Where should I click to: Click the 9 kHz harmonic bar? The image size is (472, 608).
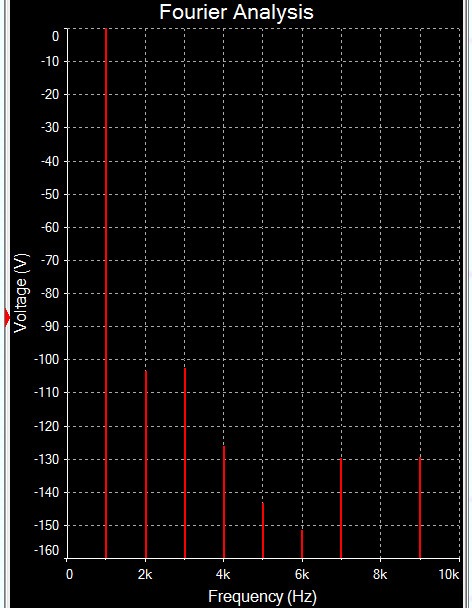coord(420,508)
